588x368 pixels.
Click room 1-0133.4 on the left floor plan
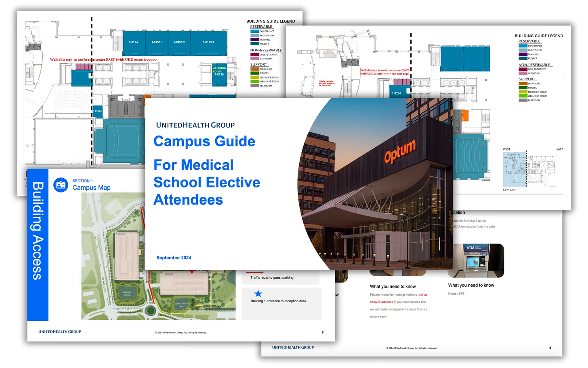[98, 111]
